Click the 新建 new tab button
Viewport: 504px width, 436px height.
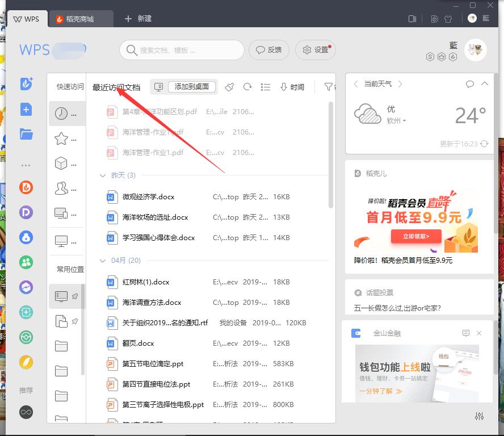(138, 19)
